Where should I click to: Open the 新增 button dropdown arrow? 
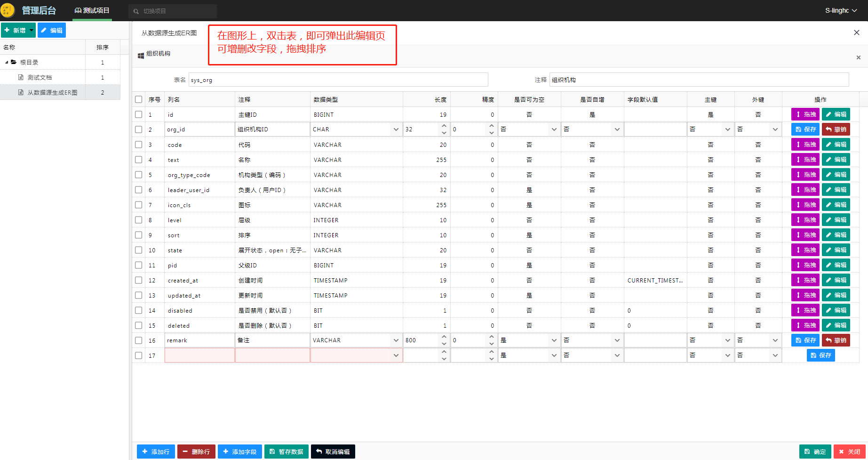tap(30, 30)
